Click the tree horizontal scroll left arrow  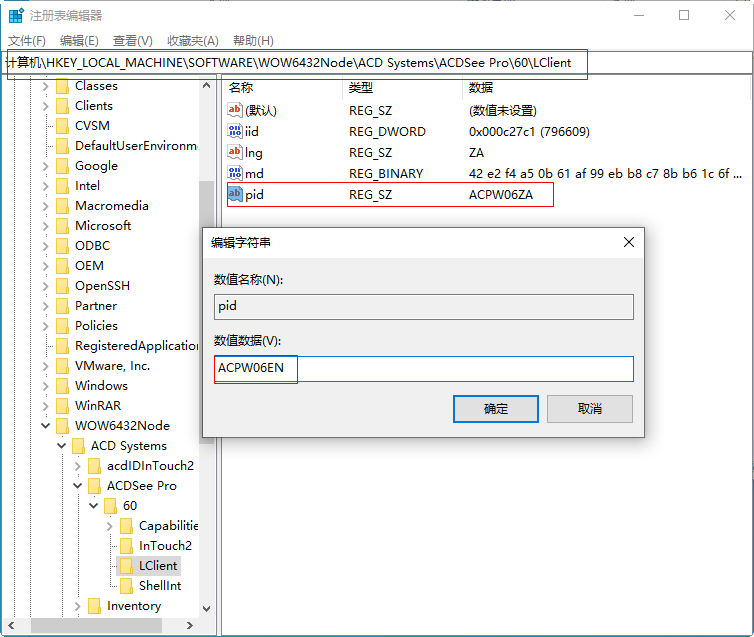pyautogui.click(x=11, y=625)
